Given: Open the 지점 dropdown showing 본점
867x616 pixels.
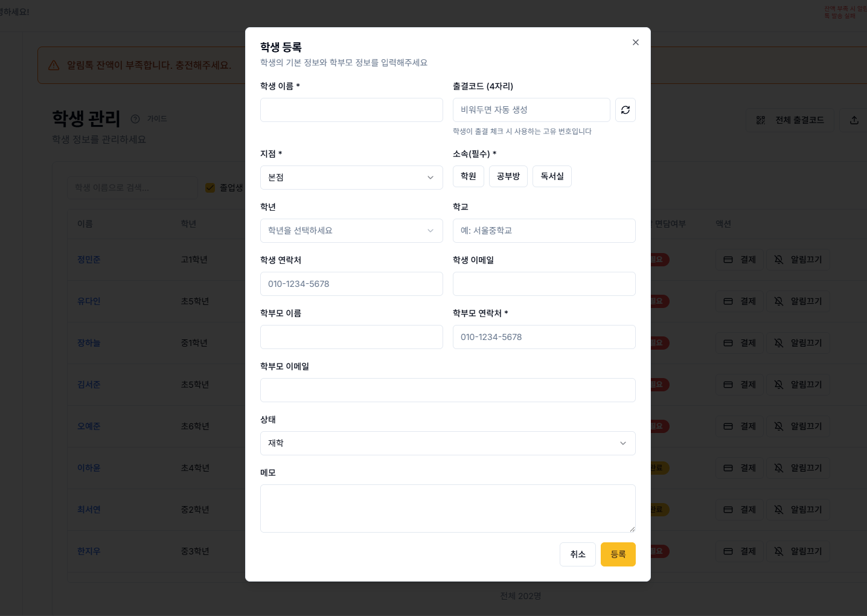Looking at the screenshot, I should (x=351, y=178).
